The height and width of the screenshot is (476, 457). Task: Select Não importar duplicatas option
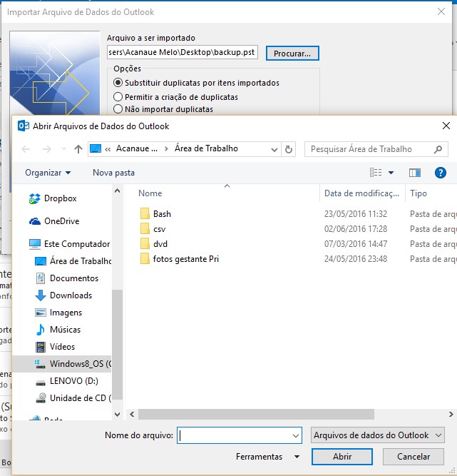(x=163, y=109)
